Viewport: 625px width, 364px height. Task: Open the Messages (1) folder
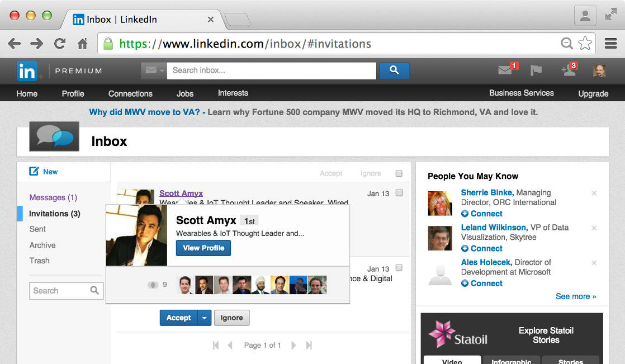(53, 197)
